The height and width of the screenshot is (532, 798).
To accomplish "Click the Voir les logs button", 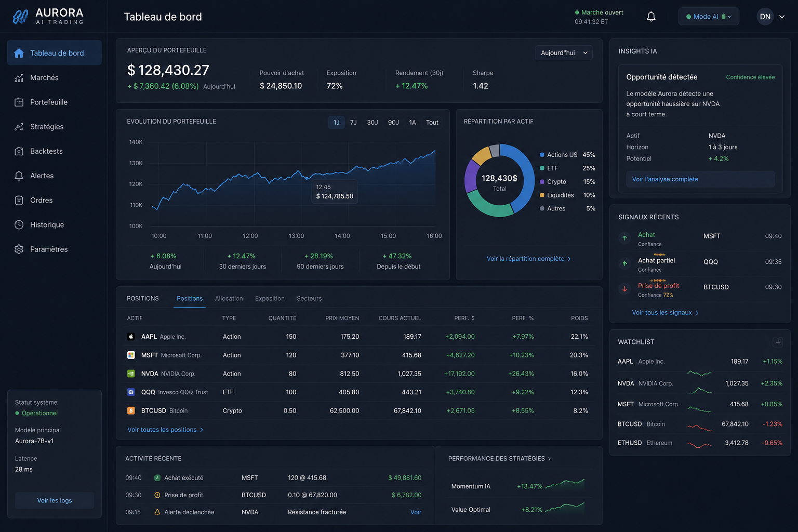I will (x=55, y=500).
